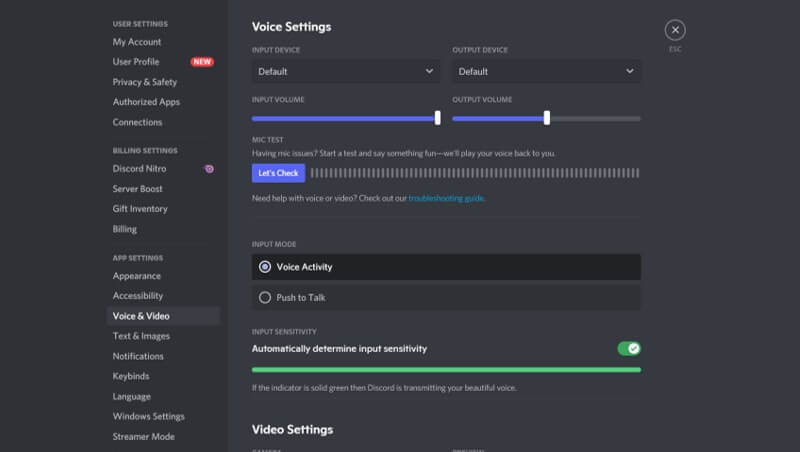Select the Push to Talk radio option

coord(265,297)
